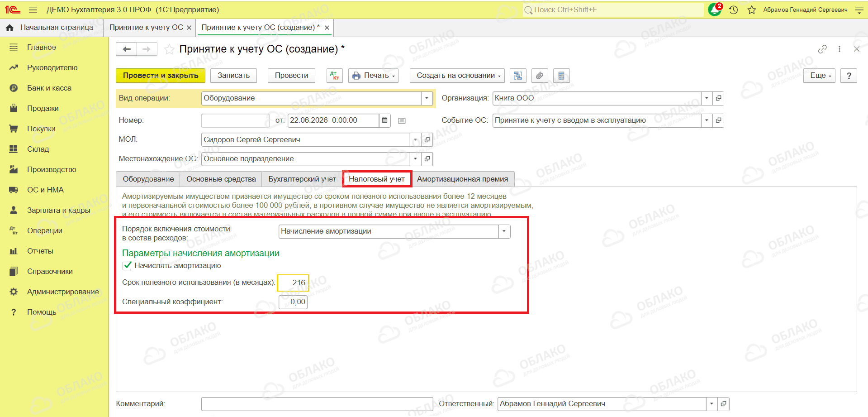Expand Порядок включения стоимости dropdown

tap(504, 231)
